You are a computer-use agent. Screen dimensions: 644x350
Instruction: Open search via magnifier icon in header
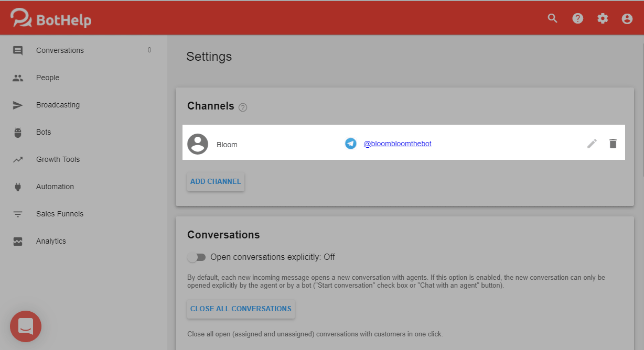click(x=552, y=18)
